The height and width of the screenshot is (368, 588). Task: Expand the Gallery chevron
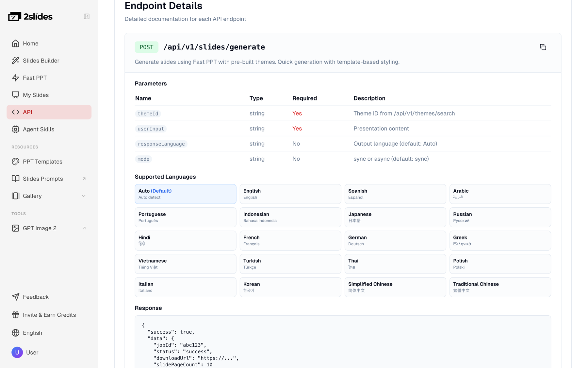click(x=84, y=196)
